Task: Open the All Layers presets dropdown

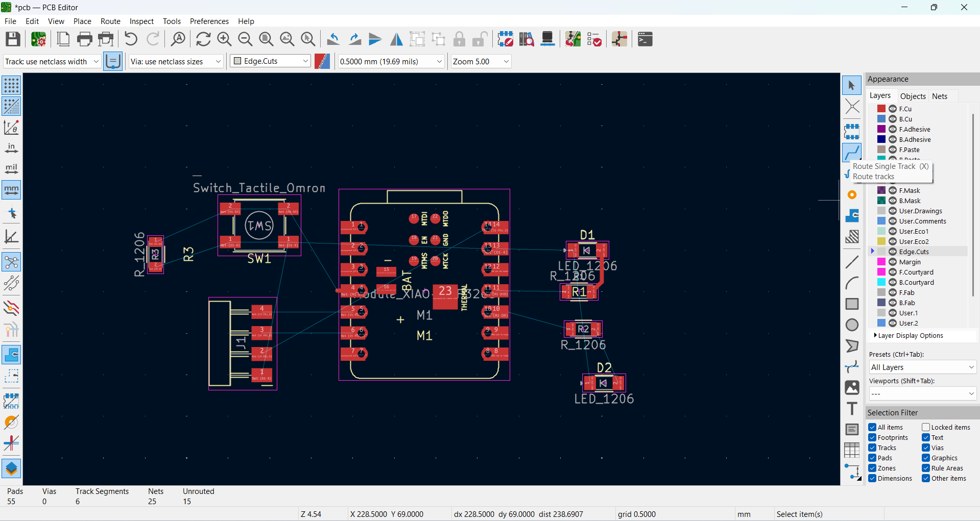Action: [923, 367]
